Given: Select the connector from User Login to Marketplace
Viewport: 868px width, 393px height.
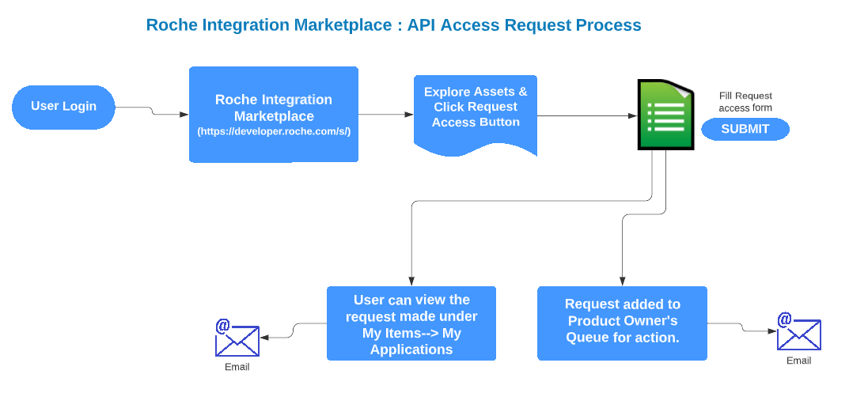Looking at the screenshot, I should tap(152, 111).
